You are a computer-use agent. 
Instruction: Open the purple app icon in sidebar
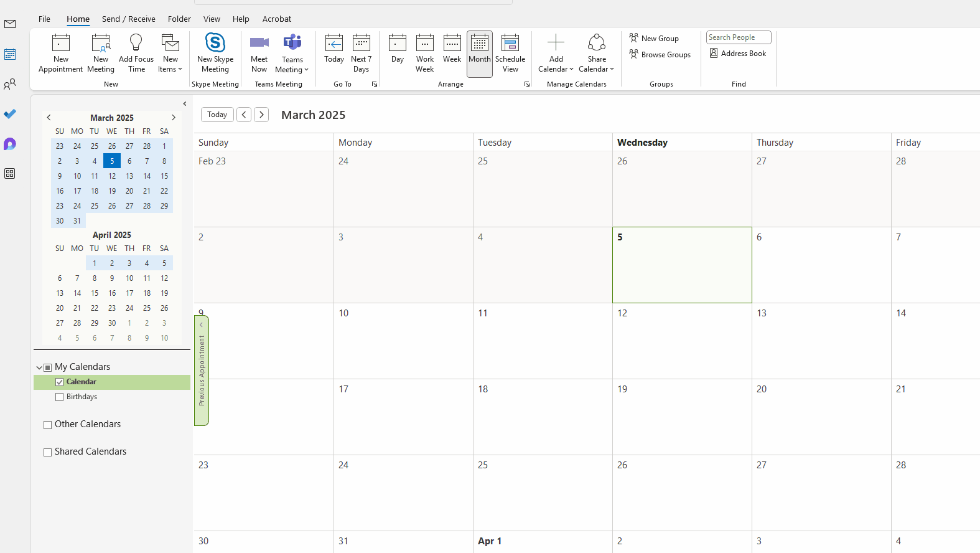10,144
